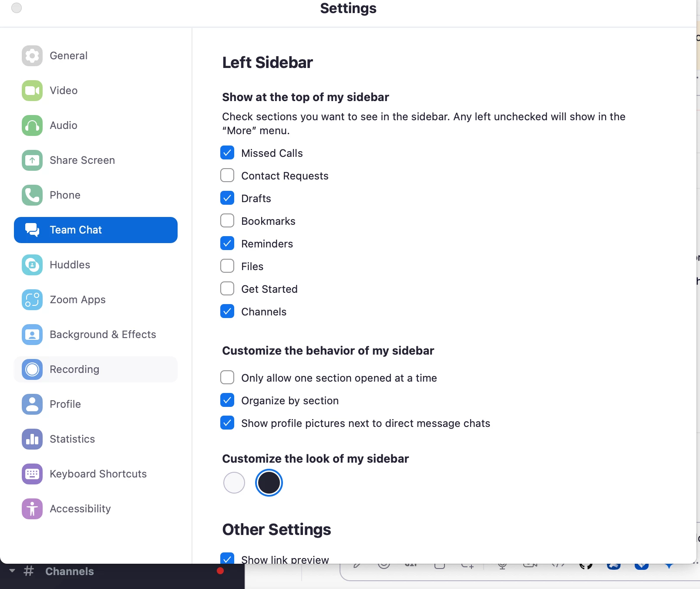This screenshot has height=589, width=700.
Task: Enable the Contact Requests checkbox
Action: coord(227,175)
